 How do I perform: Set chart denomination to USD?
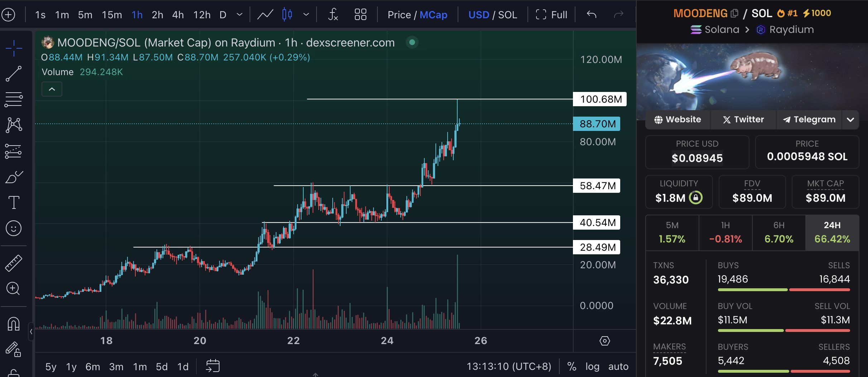click(x=479, y=15)
